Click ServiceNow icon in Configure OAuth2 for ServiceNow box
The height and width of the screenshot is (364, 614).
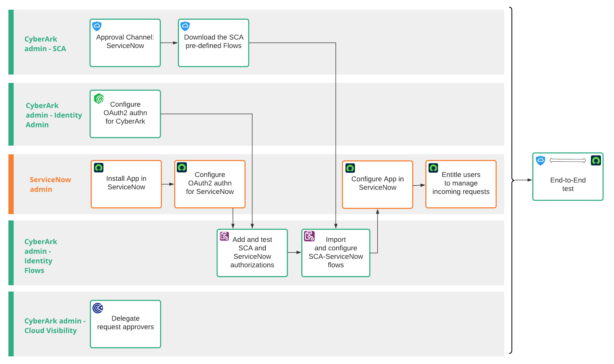[x=182, y=167]
